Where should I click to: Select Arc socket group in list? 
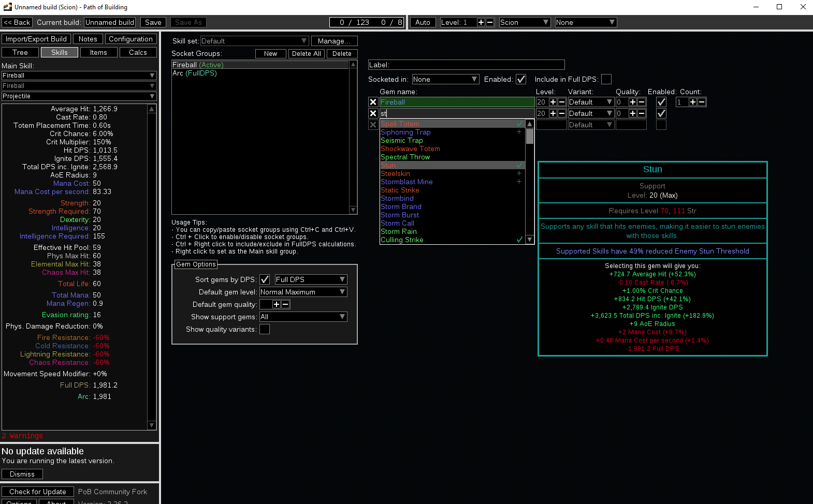click(261, 73)
